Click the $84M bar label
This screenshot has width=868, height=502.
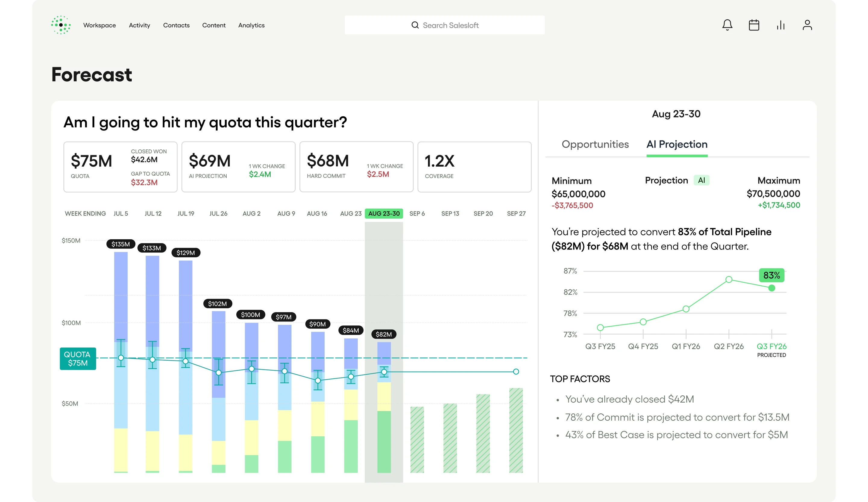coord(351,331)
